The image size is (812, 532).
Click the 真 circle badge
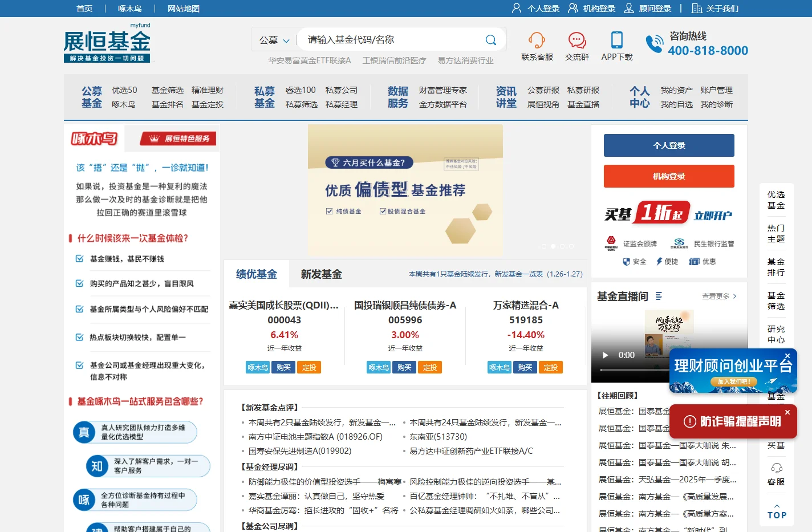tap(84, 432)
